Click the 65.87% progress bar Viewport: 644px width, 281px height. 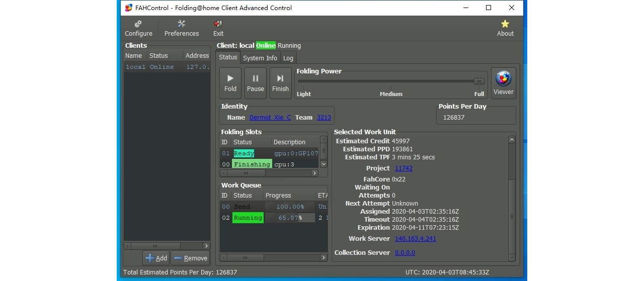point(289,218)
